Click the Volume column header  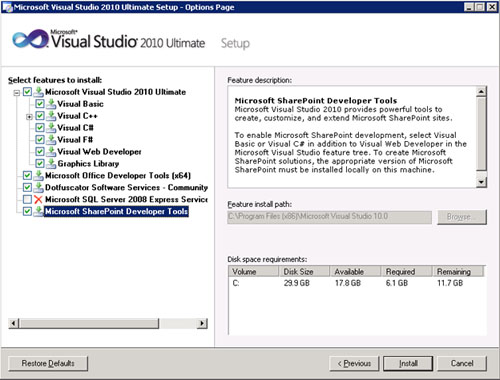[x=254, y=272]
